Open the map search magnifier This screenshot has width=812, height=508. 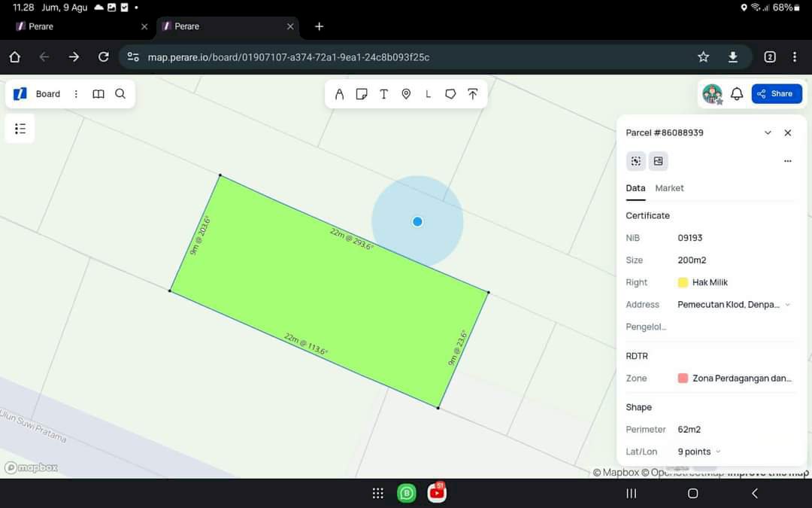tap(120, 94)
